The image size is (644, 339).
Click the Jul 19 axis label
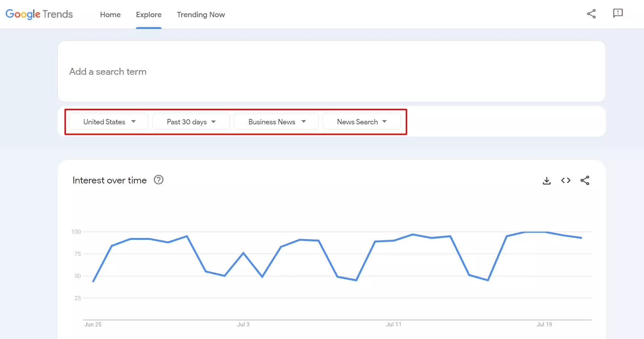(544, 324)
